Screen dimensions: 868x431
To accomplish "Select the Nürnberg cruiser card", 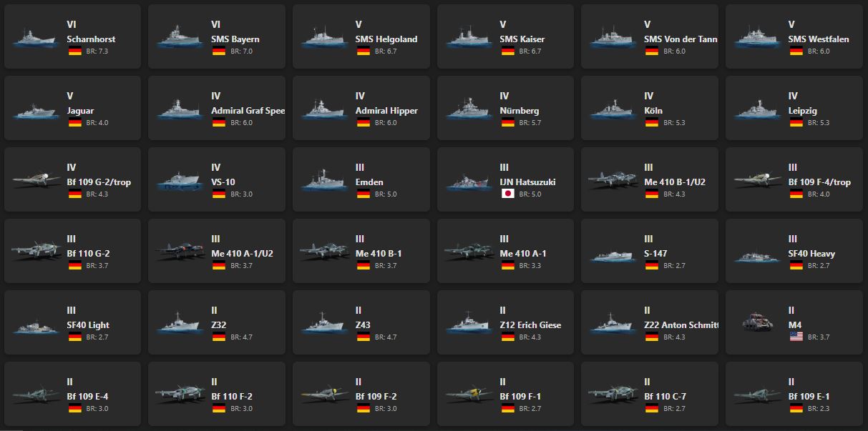I will click(506, 108).
